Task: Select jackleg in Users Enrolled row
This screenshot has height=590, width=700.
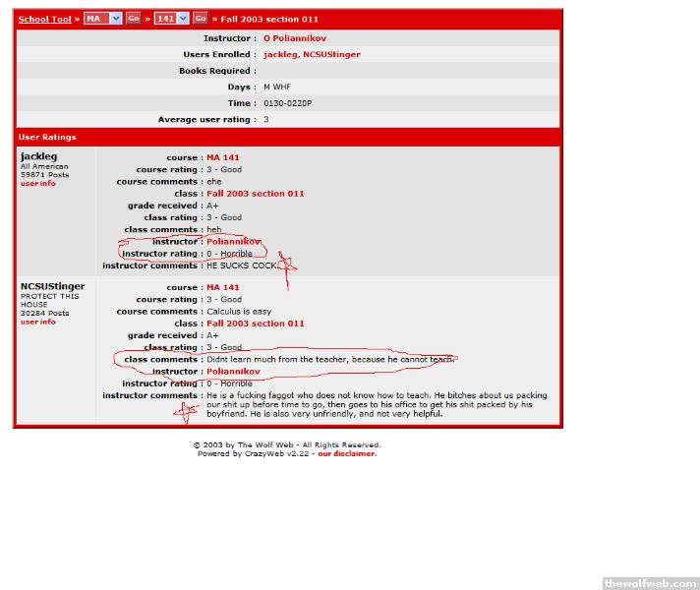Action: click(x=280, y=55)
